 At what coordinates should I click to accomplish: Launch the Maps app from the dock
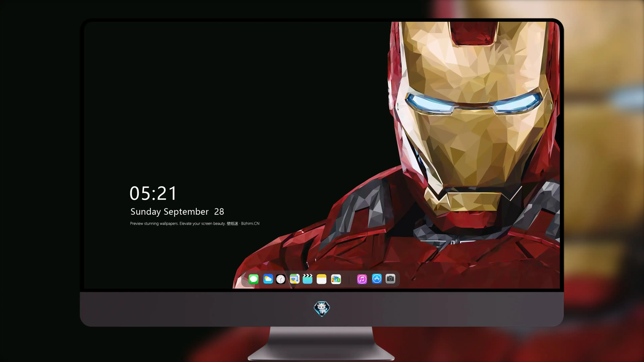pos(294,279)
